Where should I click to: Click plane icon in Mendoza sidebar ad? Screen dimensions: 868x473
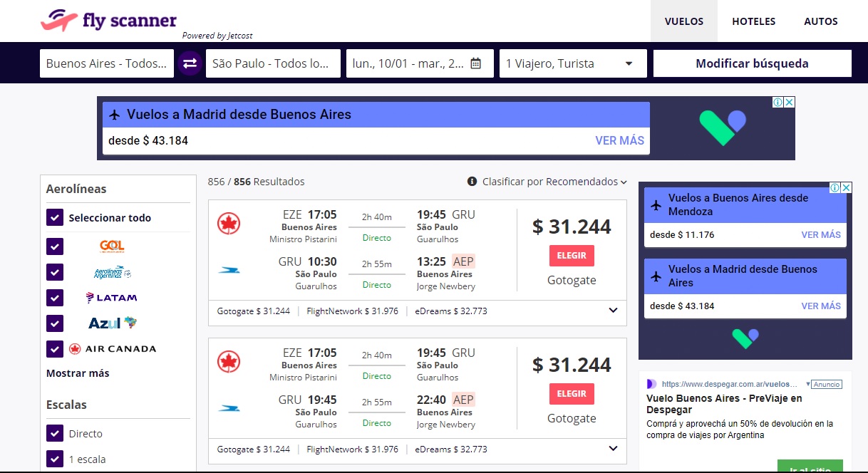[x=657, y=205]
